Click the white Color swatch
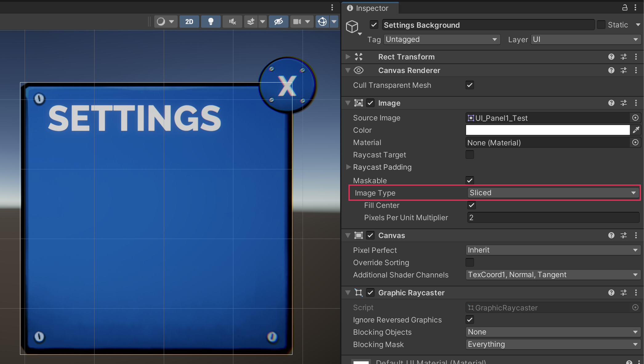 547,130
